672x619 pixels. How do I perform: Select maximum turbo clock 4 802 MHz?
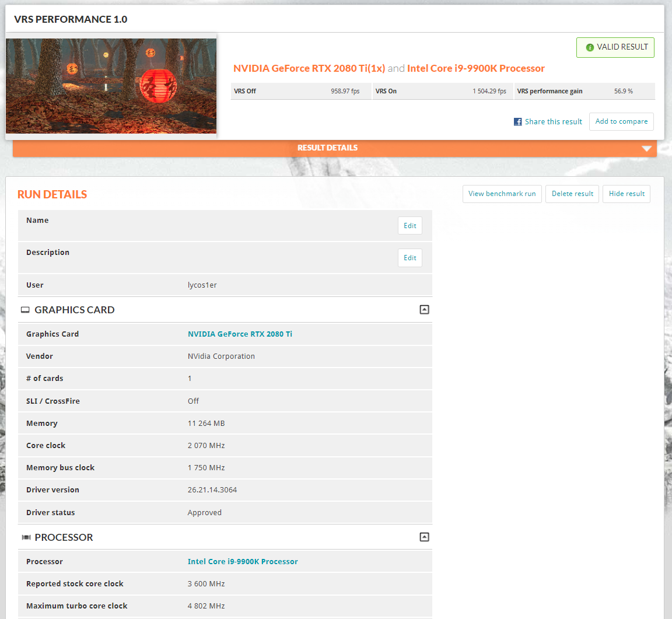click(x=206, y=606)
